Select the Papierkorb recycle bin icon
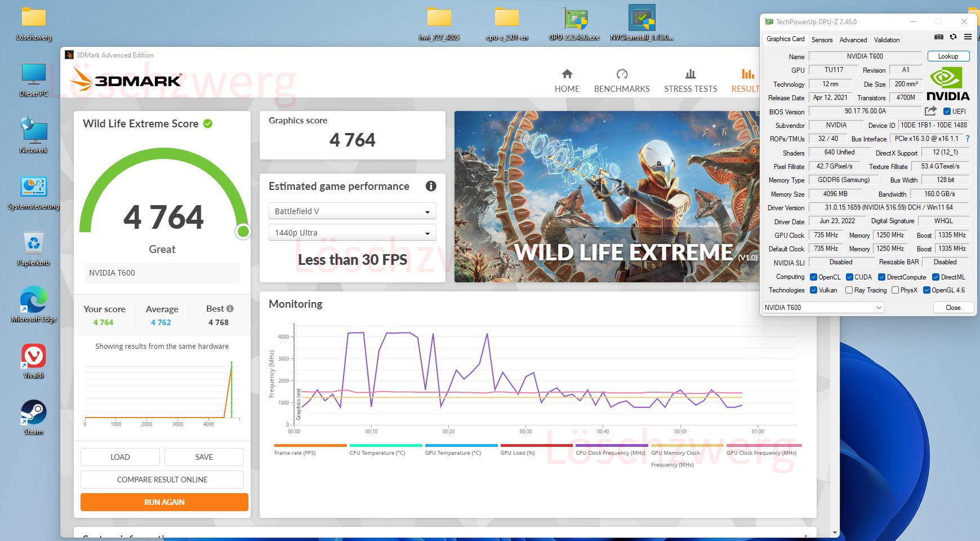The image size is (980, 541). pyautogui.click(x=34, y=249)
